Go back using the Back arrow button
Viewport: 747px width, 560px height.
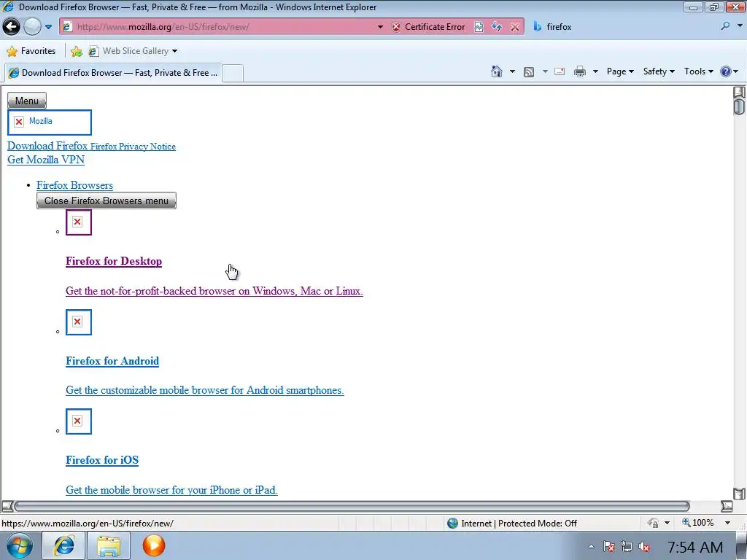(x=11, y=27)
